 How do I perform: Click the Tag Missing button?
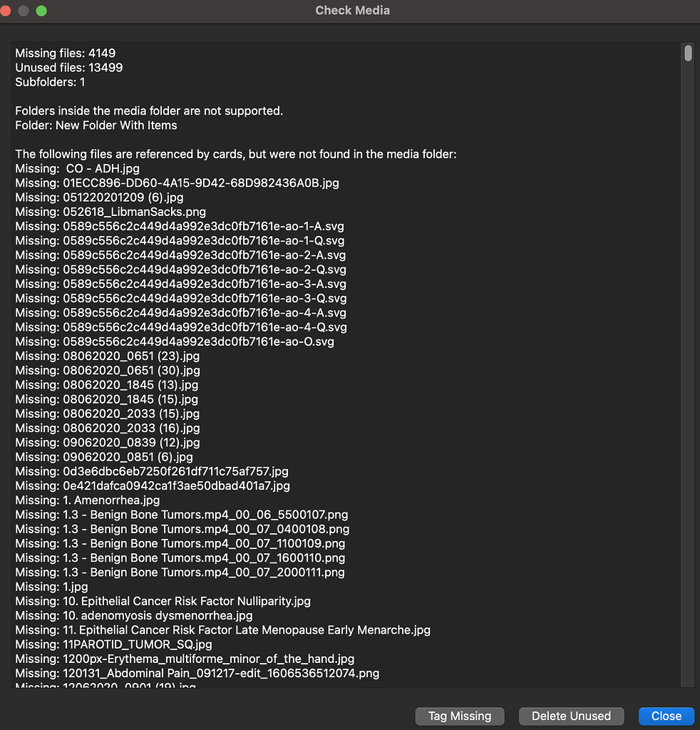(x=460, y=716)
